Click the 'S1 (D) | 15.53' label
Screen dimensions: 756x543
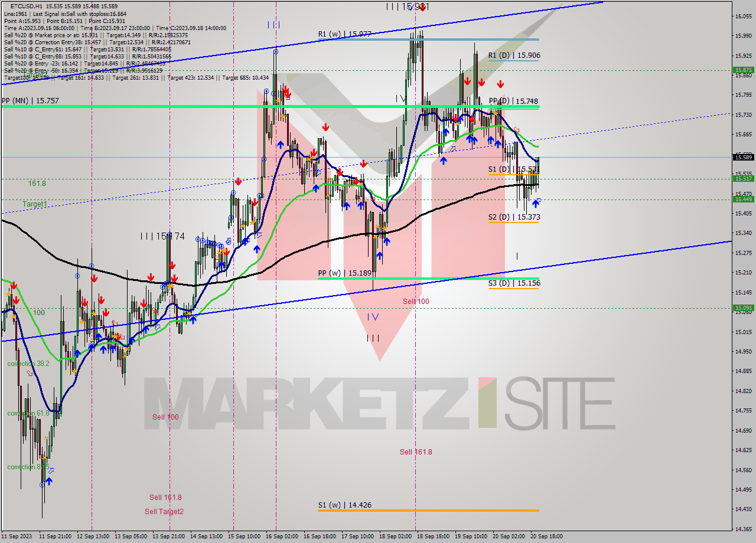(x=513, y=169)
